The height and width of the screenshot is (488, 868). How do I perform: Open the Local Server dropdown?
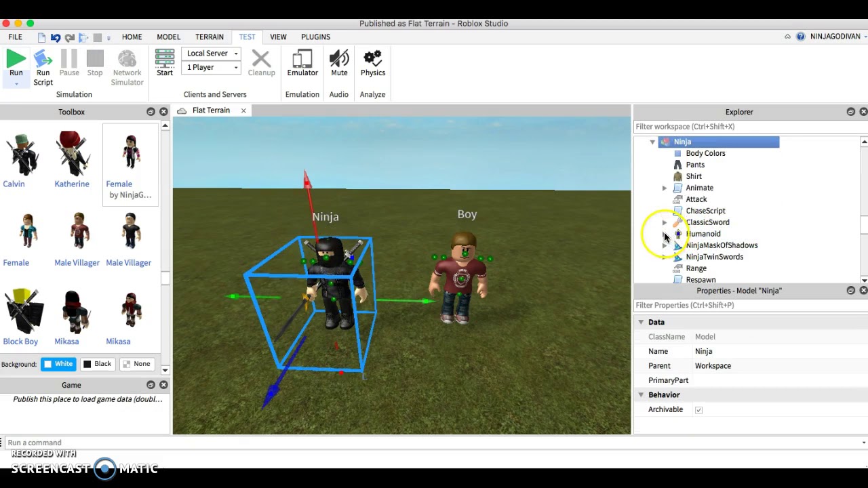(x=212, y=54)
